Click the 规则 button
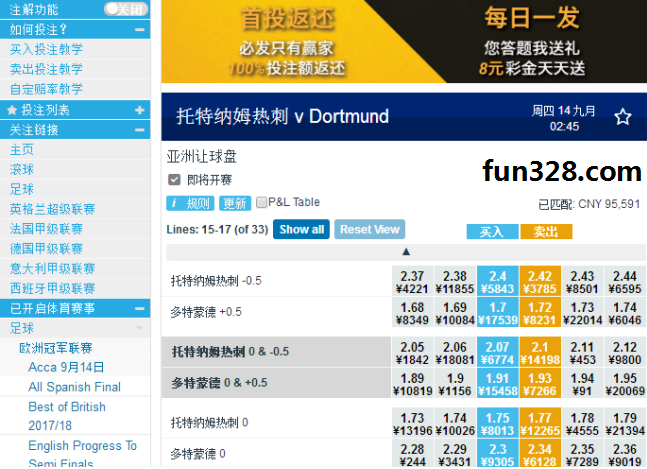647x469 pixels. [190, 203]
